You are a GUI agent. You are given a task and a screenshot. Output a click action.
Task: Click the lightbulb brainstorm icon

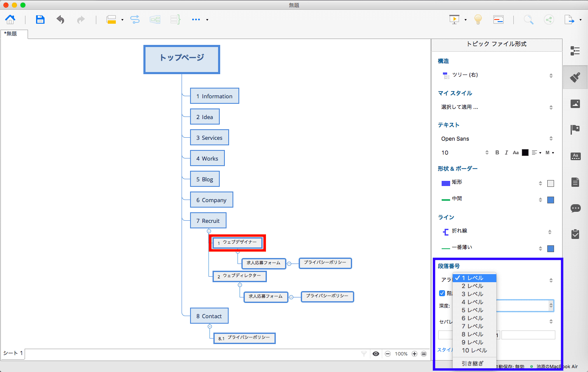pyautogui.click(x=478, y=19)
